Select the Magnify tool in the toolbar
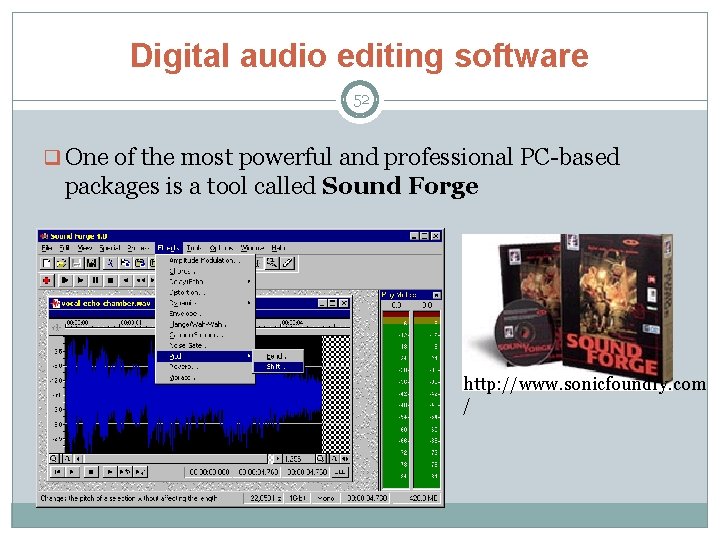 [272, 263]
